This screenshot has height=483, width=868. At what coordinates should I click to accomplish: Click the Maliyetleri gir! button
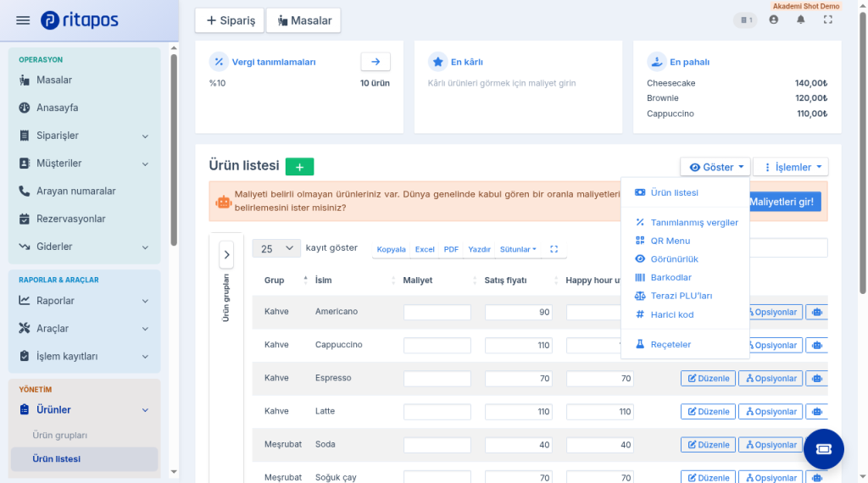[x=782, y=202]
